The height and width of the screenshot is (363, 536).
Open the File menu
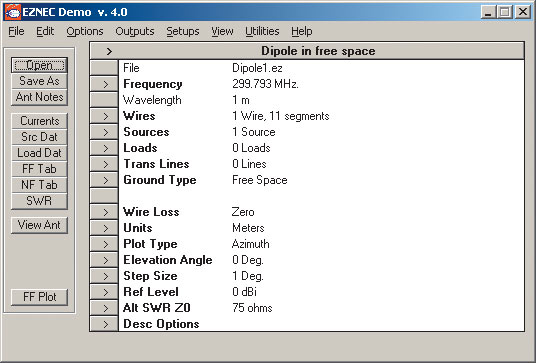(x=16, y=31)
